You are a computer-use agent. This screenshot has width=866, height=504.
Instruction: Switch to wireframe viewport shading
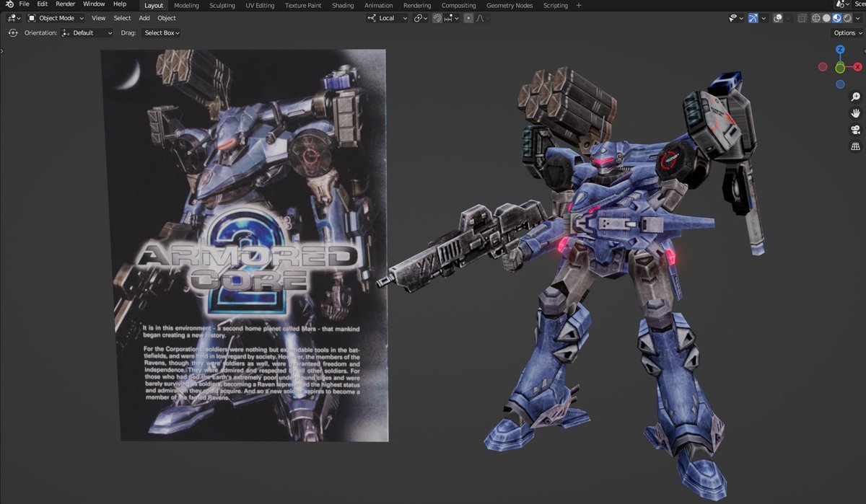(x=816, y=18)
